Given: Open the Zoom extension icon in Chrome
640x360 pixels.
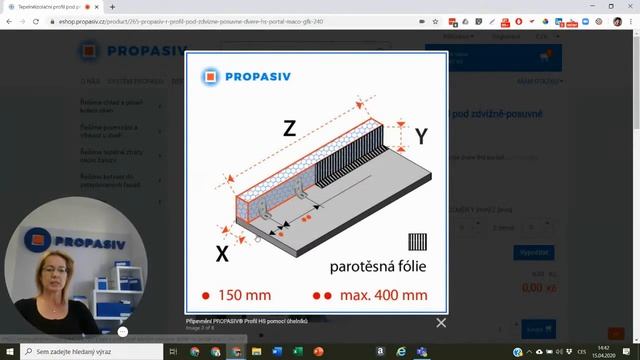Looking at the screenshot, I should [x=585, y=22].
